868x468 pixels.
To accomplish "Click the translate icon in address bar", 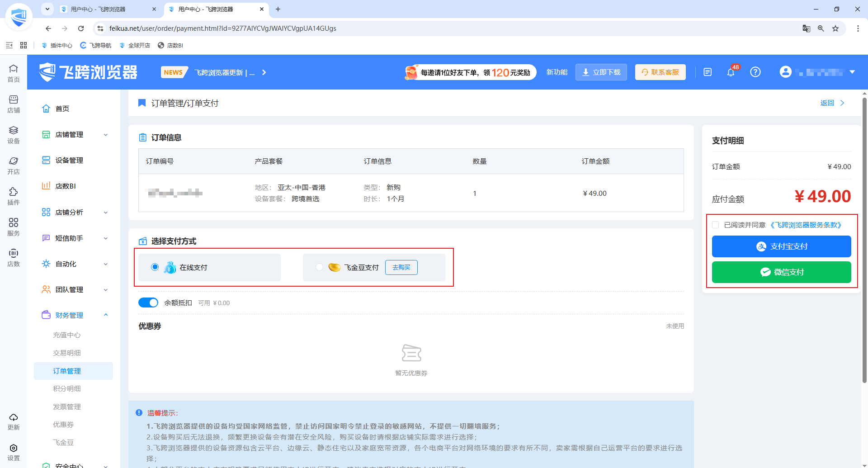I will pyautogui.click(x=806, y=28).
